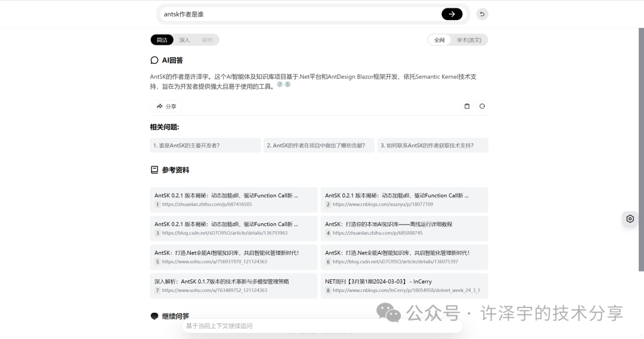
Task: Open reference 1 zhuanlan.zhihu.com/p/687416505
Action: (x=234, y=200)
